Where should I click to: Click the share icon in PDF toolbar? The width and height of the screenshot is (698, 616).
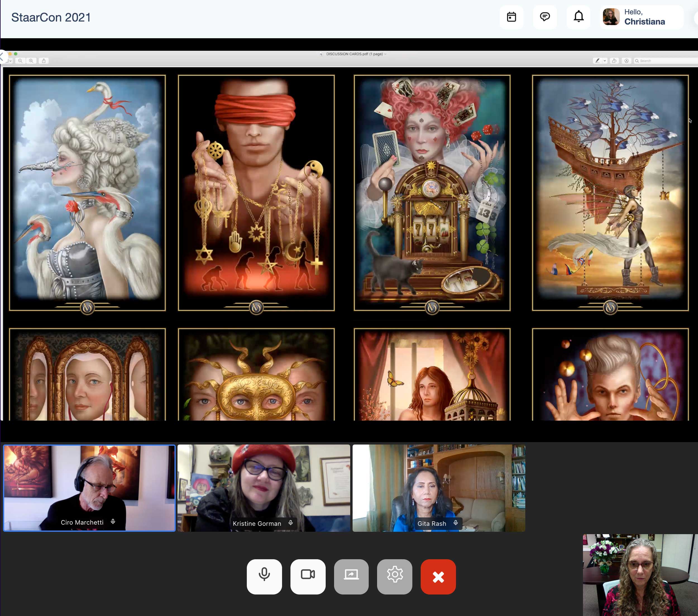[44, 61]
